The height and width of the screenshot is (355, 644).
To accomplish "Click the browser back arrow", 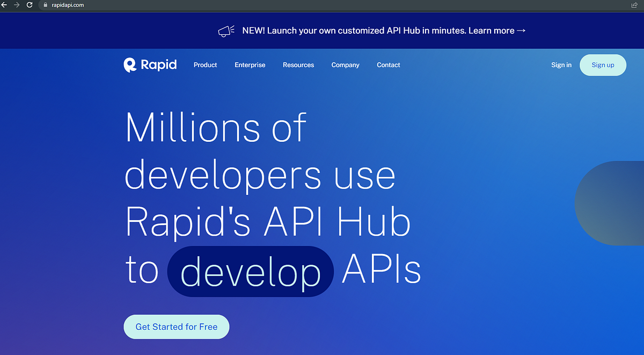I will click(4, 5).
